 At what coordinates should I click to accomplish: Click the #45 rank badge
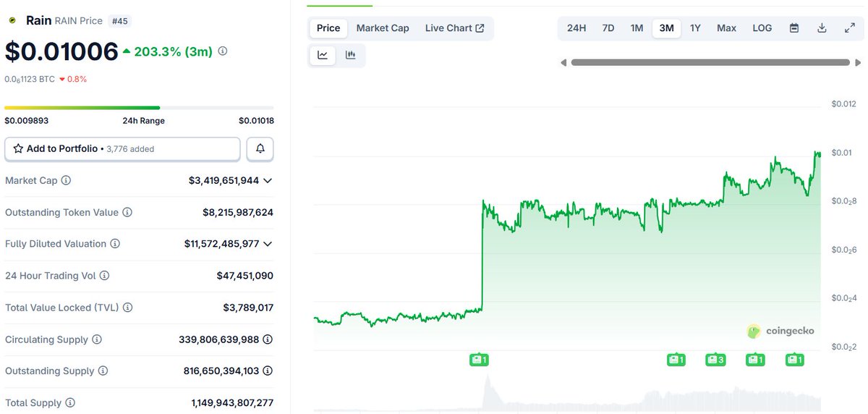click(x=120, y=21)
